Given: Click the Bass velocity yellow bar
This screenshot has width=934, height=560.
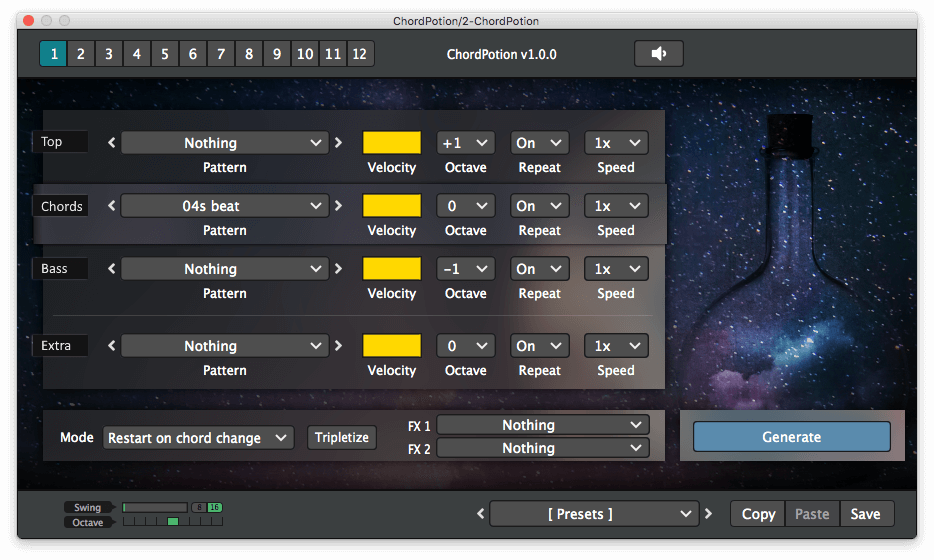Looking at the screenshot, I should [x=391, y=269].
